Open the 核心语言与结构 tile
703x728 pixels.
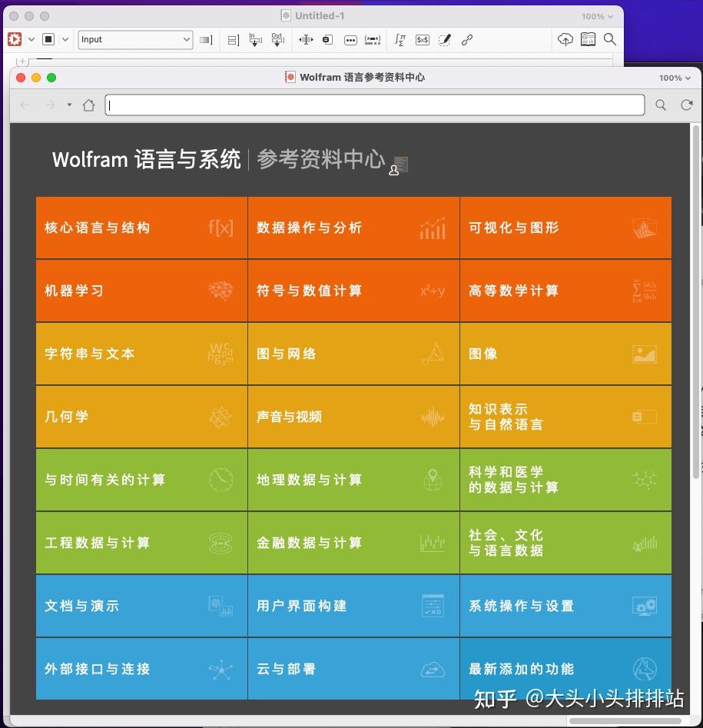point(141,228)
